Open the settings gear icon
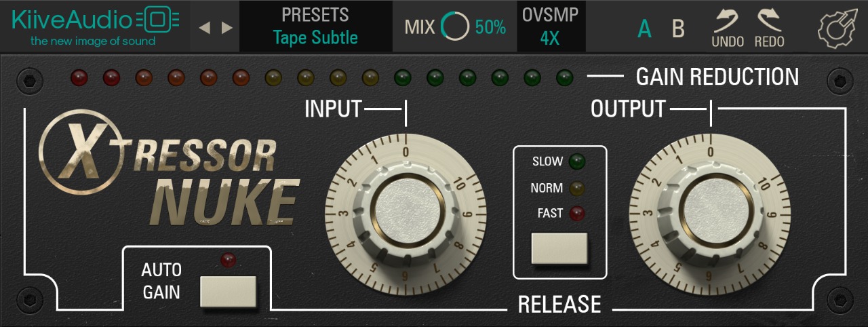The image size is (868, 327). 837,28
